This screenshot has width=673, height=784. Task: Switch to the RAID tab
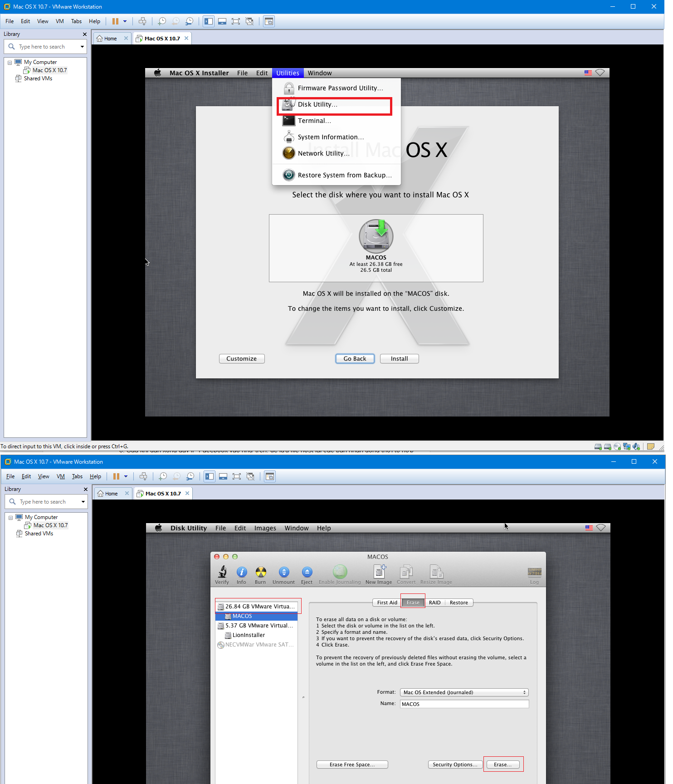[x=435, y=603]
